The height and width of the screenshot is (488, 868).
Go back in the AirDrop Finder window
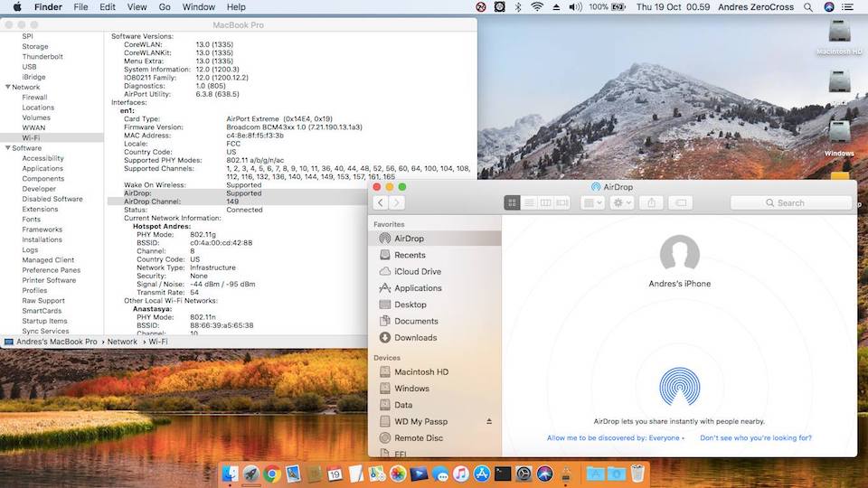click(x=381, y=203)
